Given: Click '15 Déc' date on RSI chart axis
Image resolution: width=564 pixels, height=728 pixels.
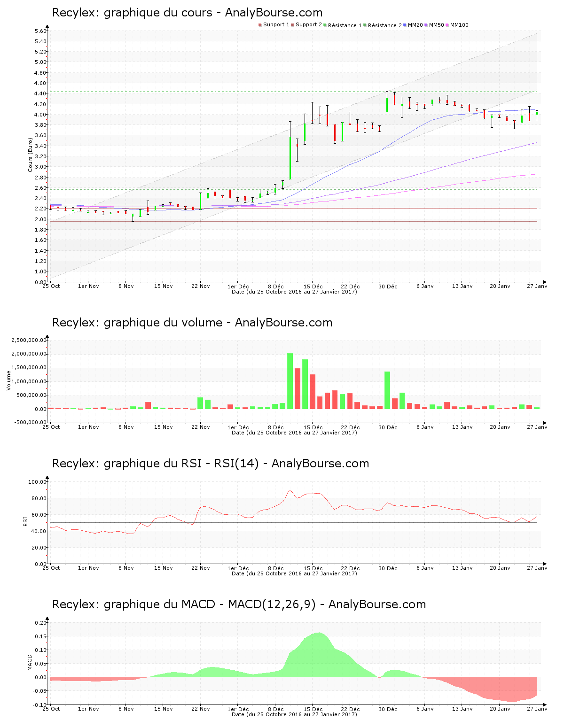Looking at the screenshot, I should [313, 568].
